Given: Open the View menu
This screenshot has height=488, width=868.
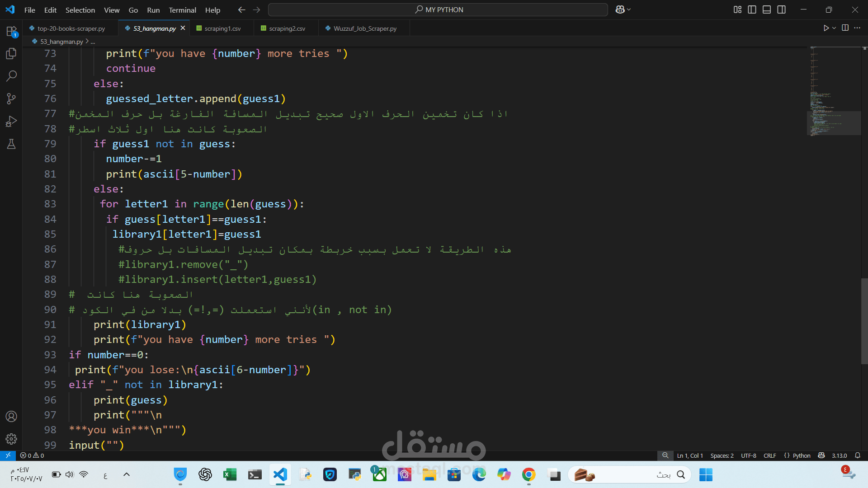Looking at the screenshot, I should pos(112,9).
